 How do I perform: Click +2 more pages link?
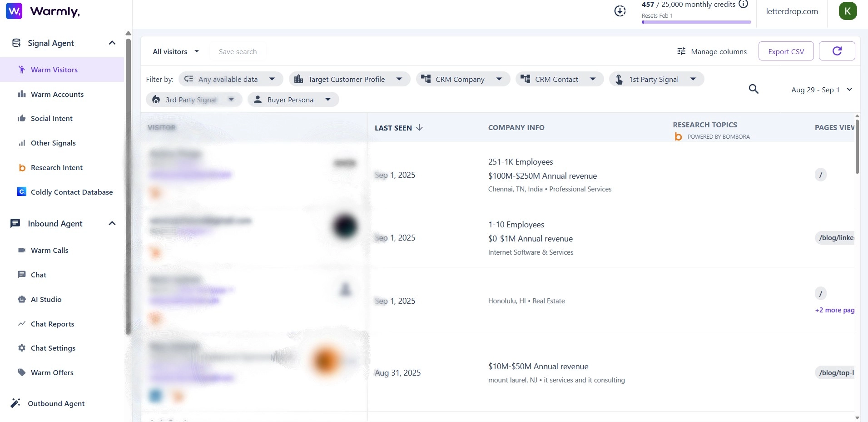(x=835, y=310)
